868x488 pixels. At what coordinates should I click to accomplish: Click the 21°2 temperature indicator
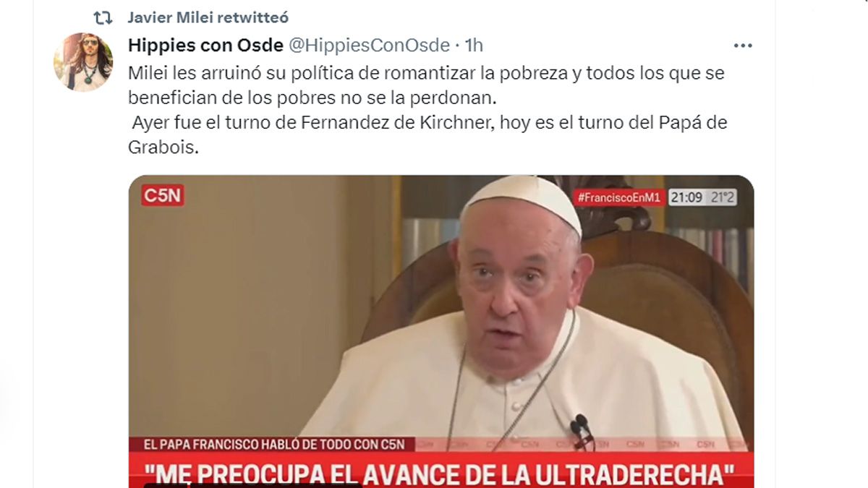(721, 197)
